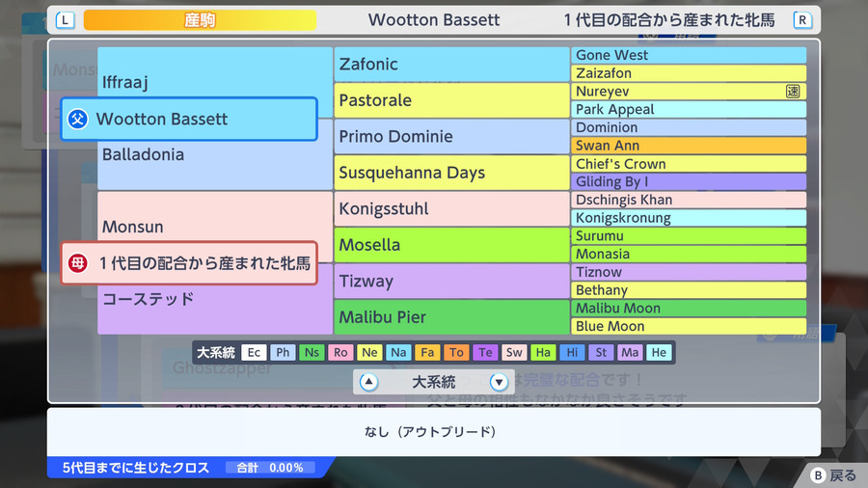The image size is (868, 488).
Task: Click the Malibu Moon row
Action: coord(689,309)
